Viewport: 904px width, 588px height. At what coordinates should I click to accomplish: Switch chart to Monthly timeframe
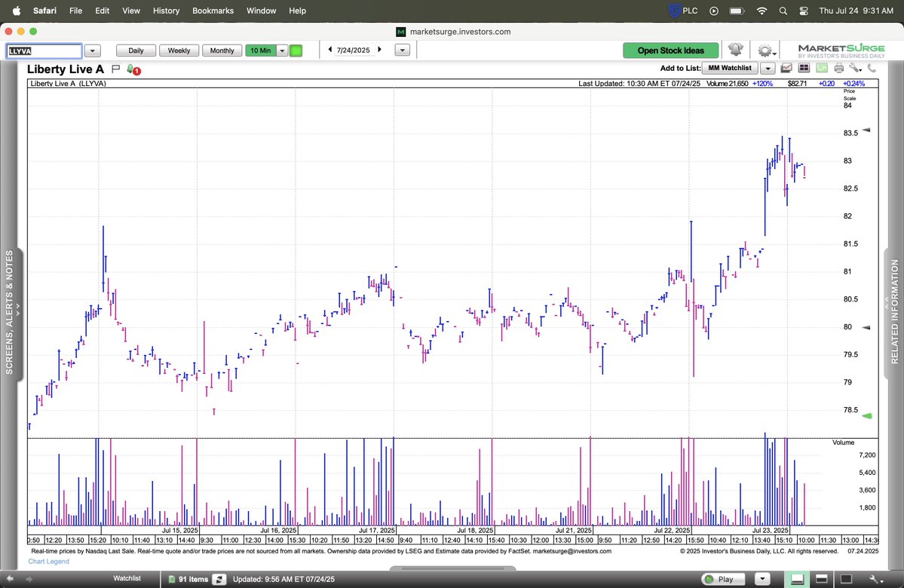[222, 51]
